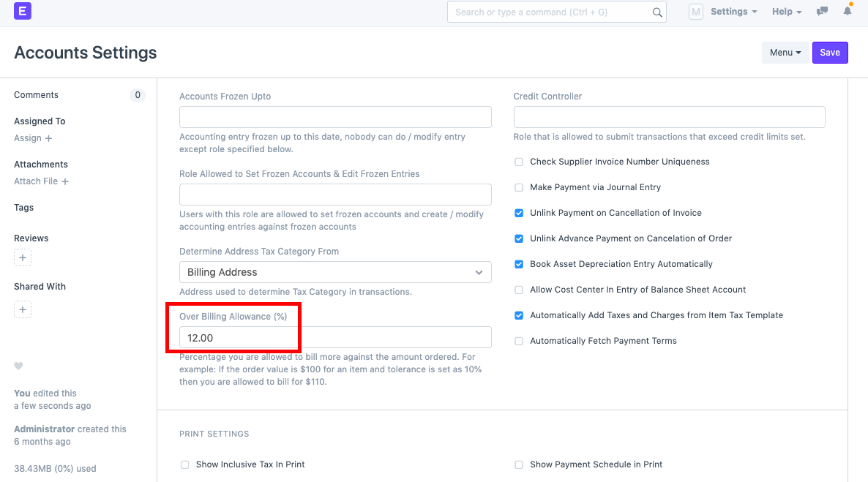Viewport: 868px width, 482px height.
Task: Toggle Make Payment via Journal Entry
Action: pyautogui.click(x=519, y=187)
